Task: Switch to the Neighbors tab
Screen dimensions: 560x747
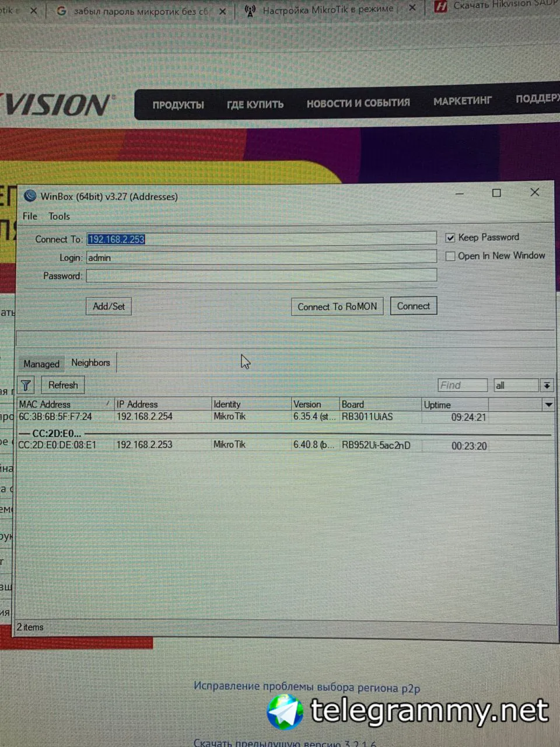Action: 90,362
